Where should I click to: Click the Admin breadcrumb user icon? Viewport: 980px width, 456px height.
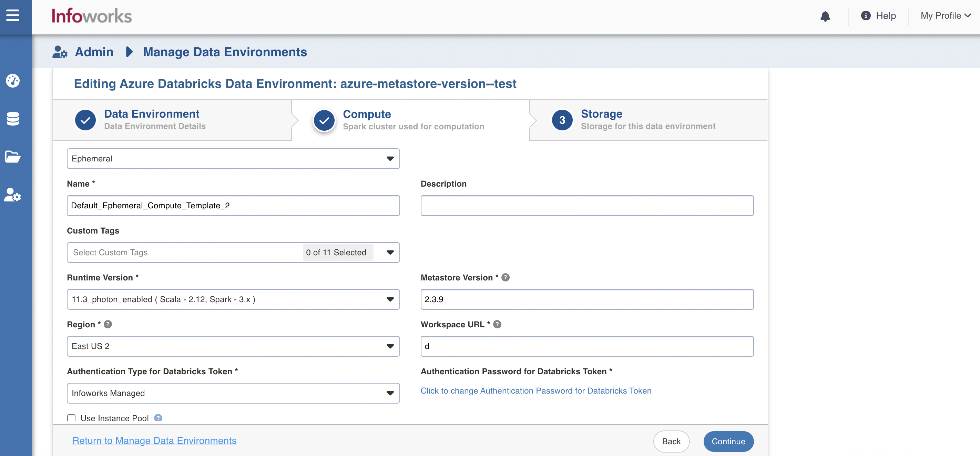coord(60,52)
